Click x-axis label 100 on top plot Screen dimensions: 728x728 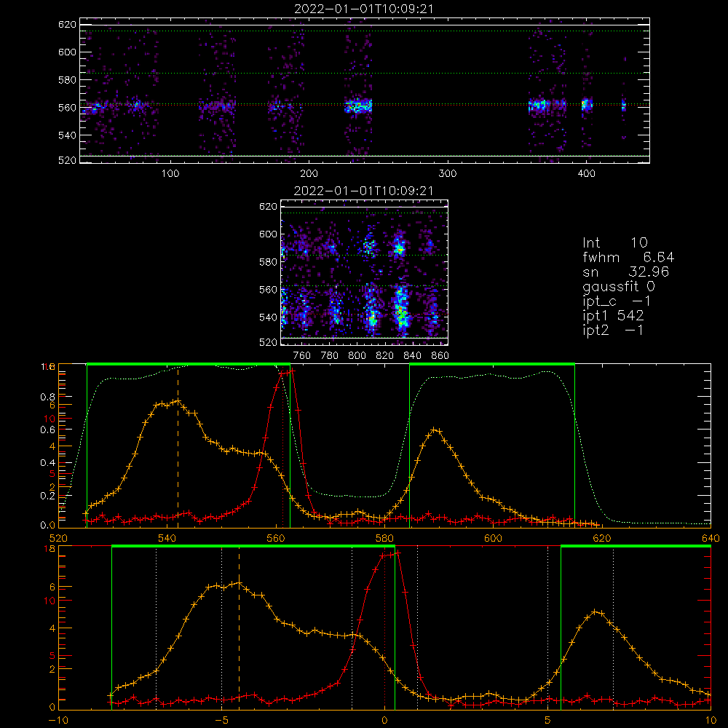(170, 174)
